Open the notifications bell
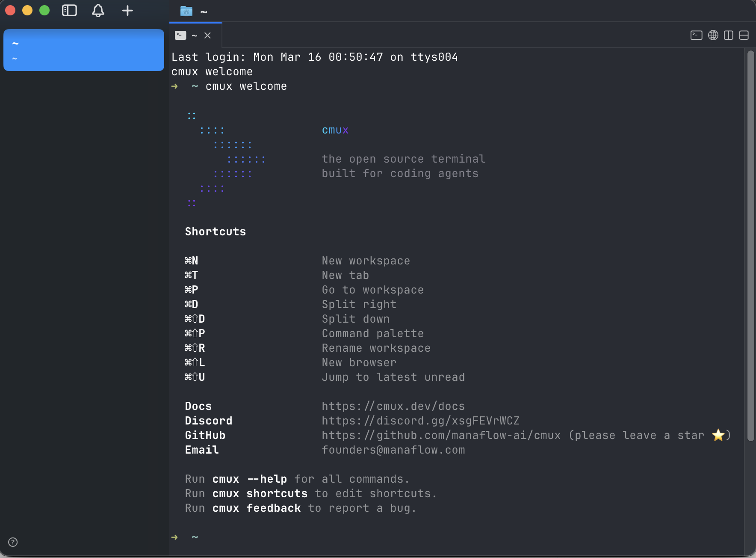 coord(98,11)
